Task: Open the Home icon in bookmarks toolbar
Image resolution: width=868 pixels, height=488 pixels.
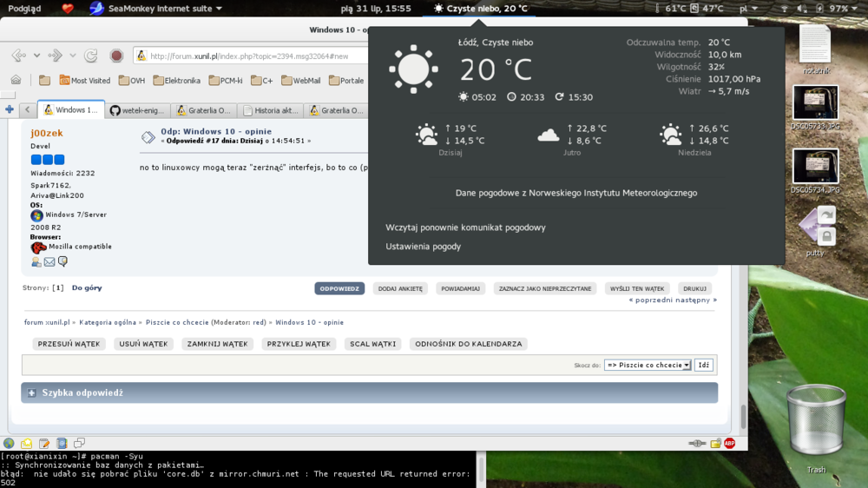Action: click(x=16, y=80)
